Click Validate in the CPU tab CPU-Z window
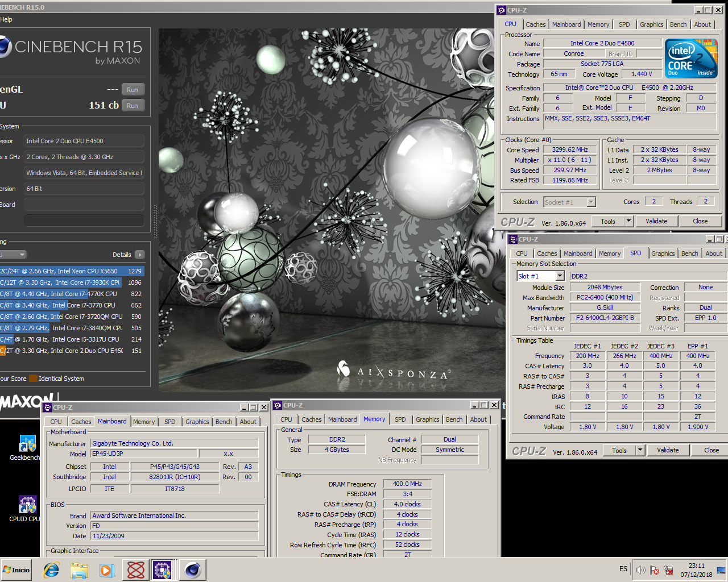Image resolution: width=728 pixels, height=582 pixels. coord(656,221)
